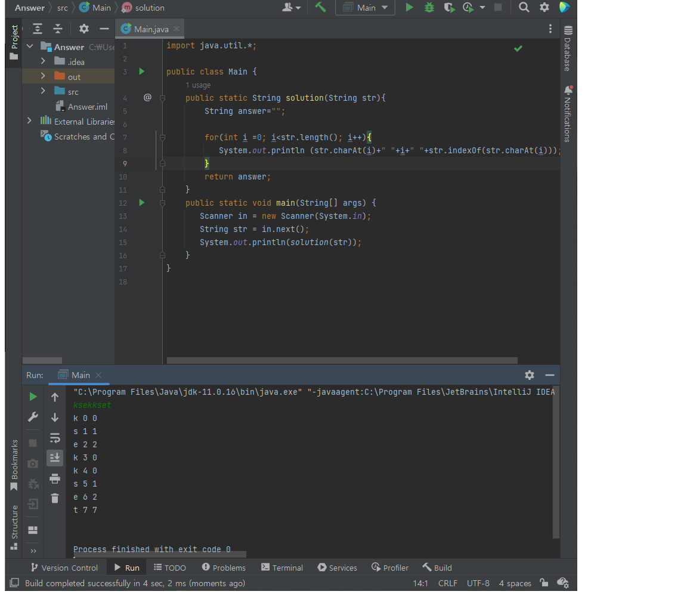The image size is (687, 616).
Task: Toggle read-only lock icon in status bar
Action: click(544, 583)
